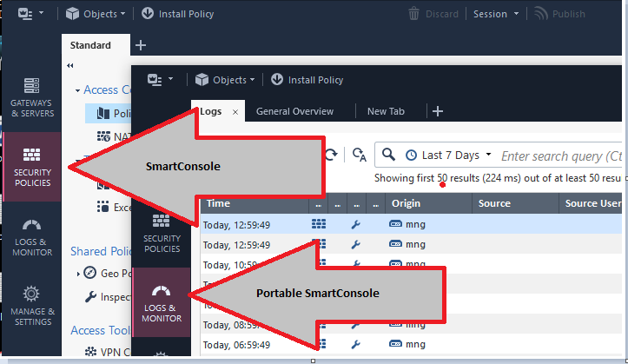This screenshot has height=364, width=628.
Task: Click mng origin in first 12:59:49 log row
Action: pyautogui.click(x=407, y=224)
